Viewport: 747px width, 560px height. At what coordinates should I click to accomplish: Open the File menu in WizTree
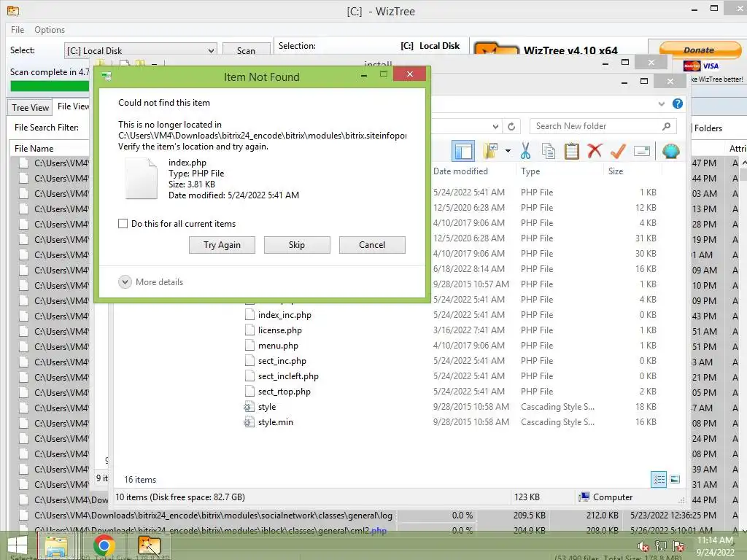(x=18, y=29)
